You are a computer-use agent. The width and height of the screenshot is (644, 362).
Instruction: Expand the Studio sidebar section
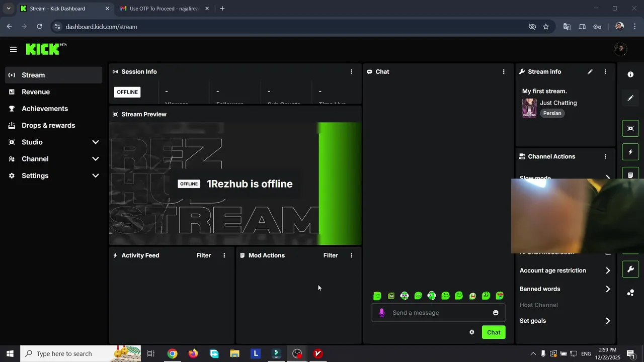pos(53,142)
